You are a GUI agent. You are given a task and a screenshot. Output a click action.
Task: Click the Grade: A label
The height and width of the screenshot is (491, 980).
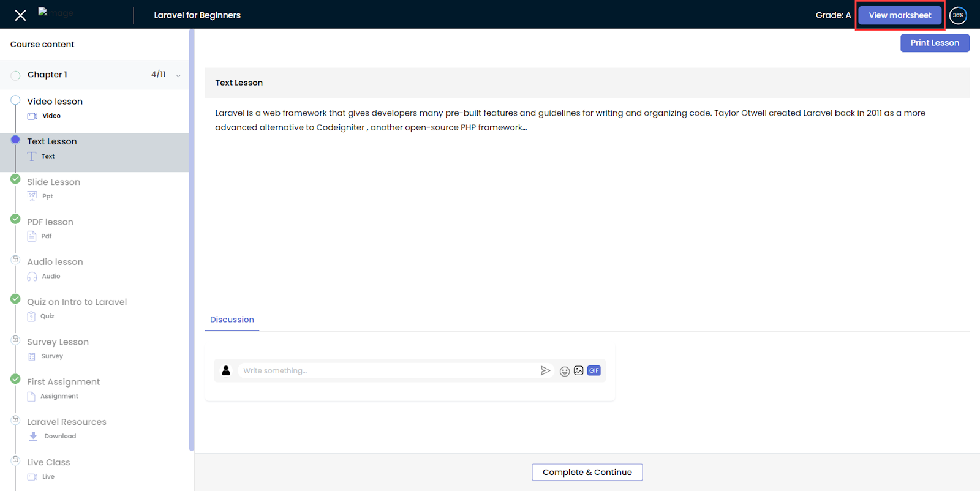(833, 15)
